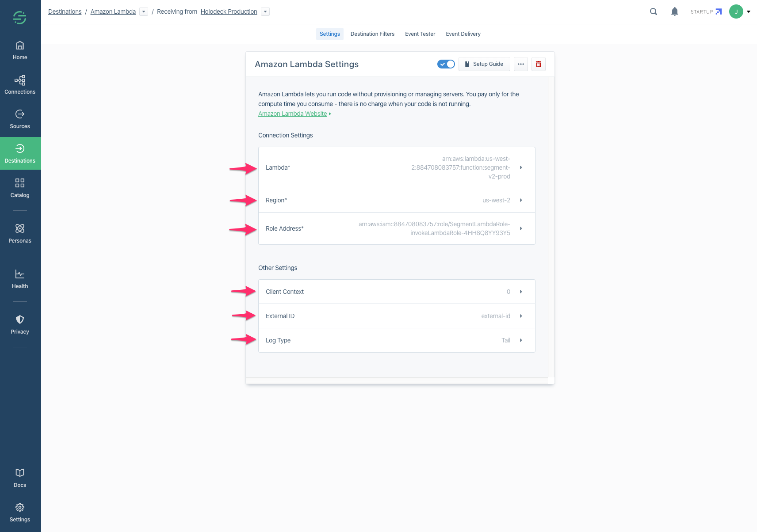Switch to Destination Filters tab

click(372, 34)
